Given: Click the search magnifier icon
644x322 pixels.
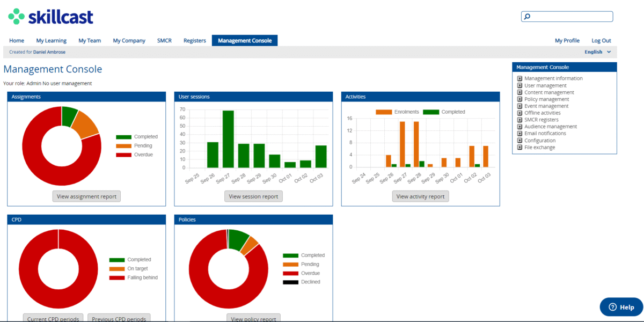Looking at the screenshot, I should 527,17.
